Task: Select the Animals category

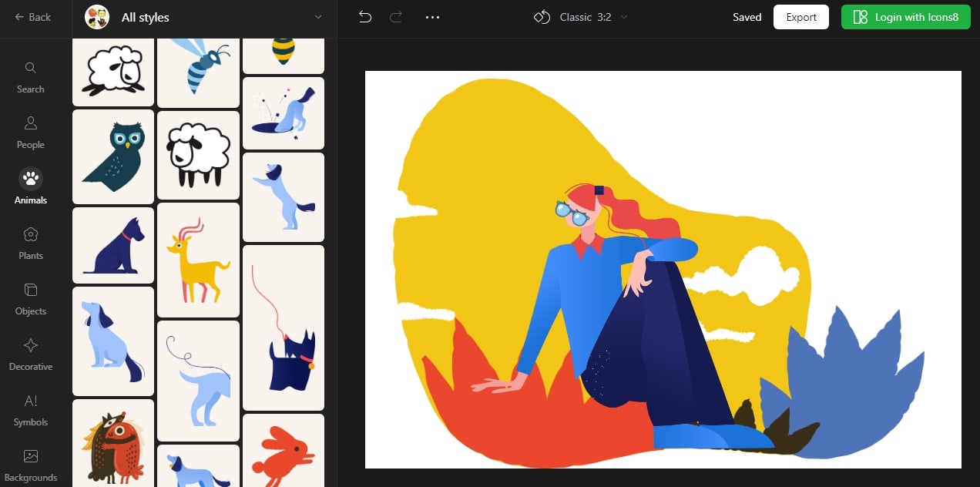Action: click(30, 186)
